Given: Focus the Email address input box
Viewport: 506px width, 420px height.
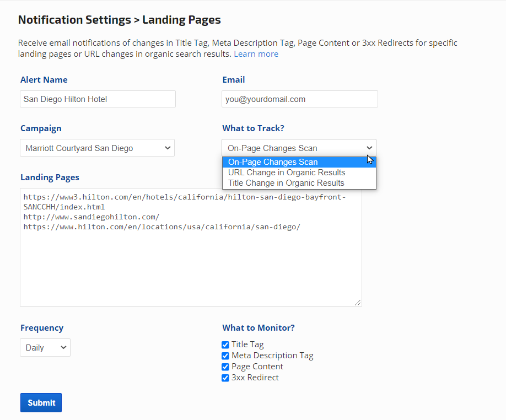Looking at the screenshot, I should coord(299,99).
